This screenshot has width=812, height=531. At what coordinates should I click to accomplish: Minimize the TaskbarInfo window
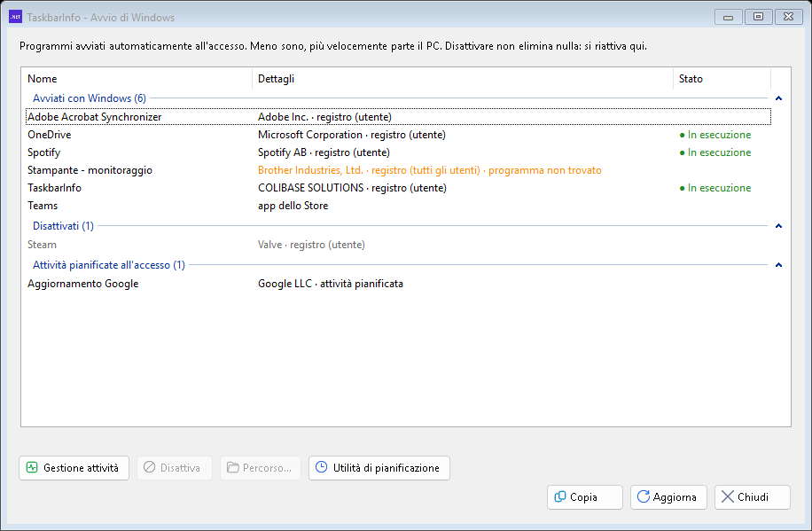coord(728,17)
